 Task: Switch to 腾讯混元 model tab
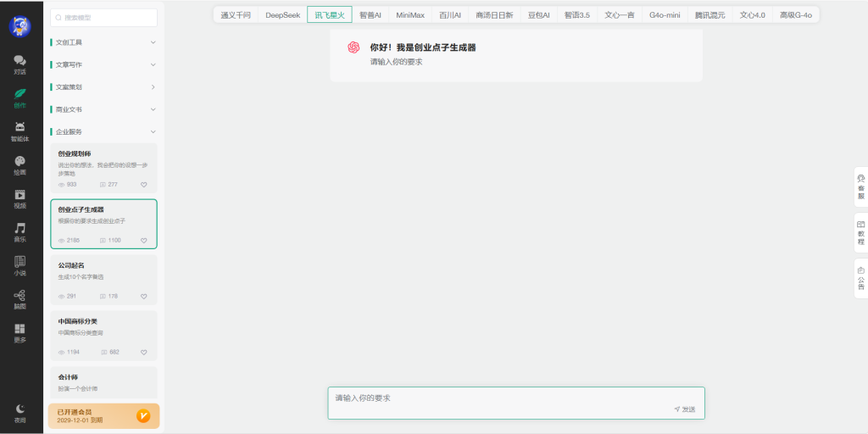710,15
